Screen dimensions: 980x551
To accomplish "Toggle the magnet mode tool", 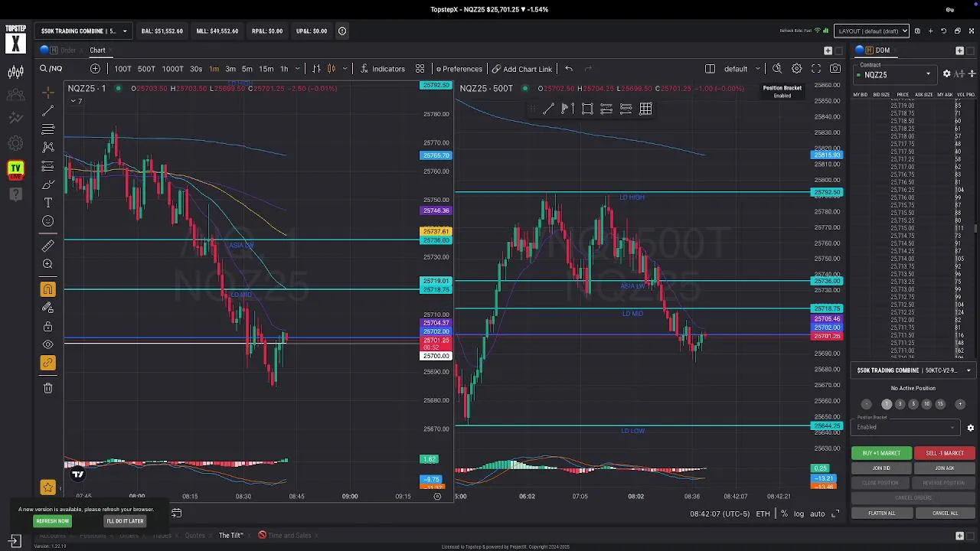I will coord(47,289).
